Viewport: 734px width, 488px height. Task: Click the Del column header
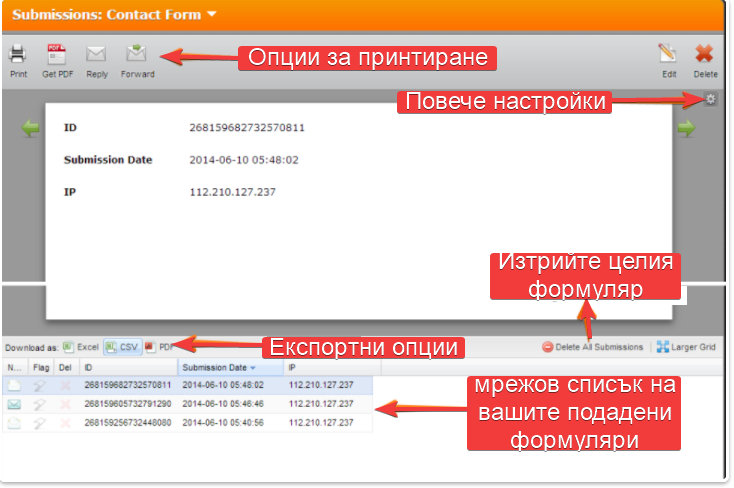66,368
